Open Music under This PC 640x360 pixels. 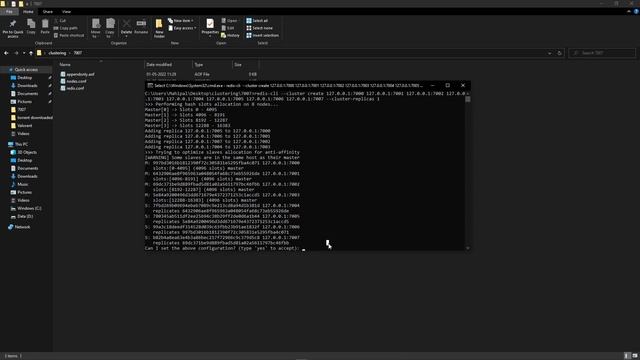pos(22,184)
